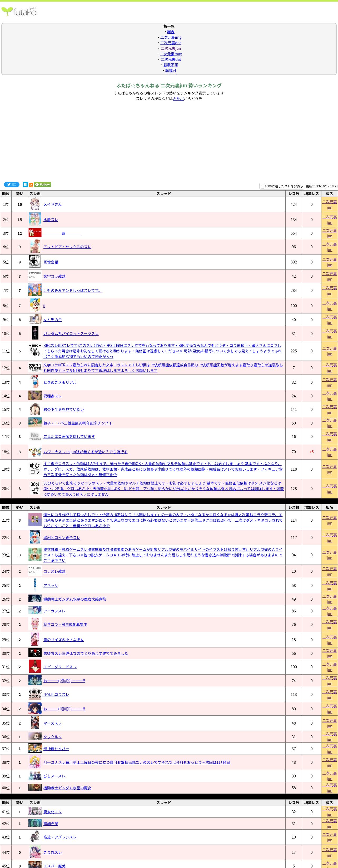Open the 詳細希望 thread
The image size is (338, 868).
point(51,824)
